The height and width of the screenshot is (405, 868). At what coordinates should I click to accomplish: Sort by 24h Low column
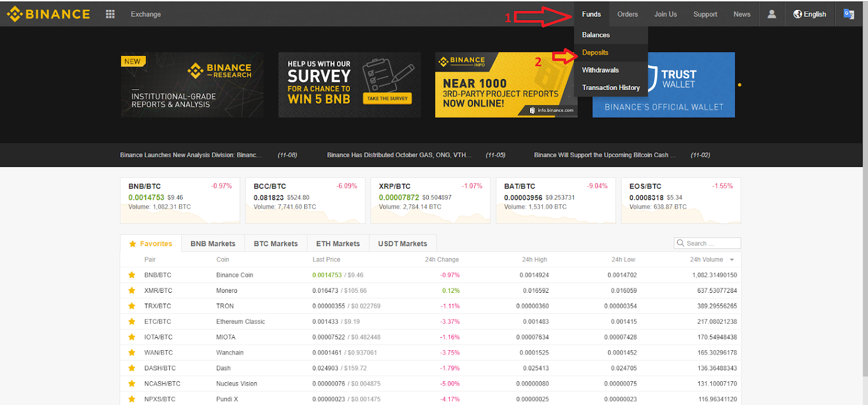pyautogui.click(x=623, y=260)
